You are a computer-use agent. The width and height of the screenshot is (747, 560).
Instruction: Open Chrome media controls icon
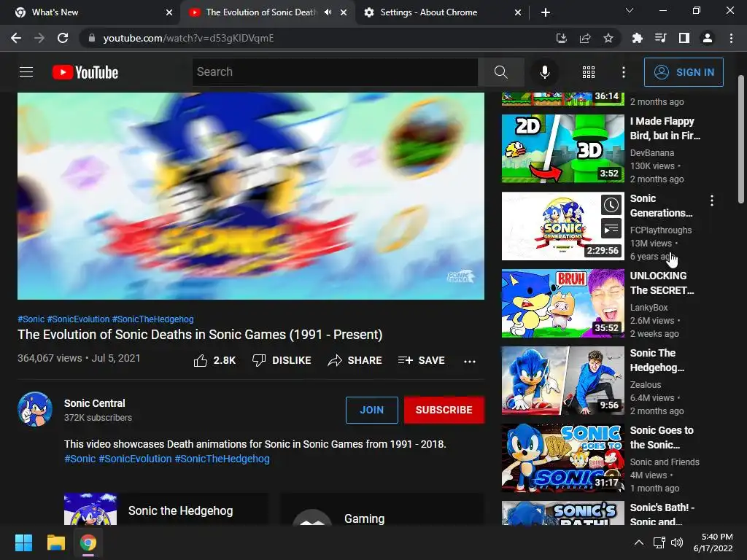(x=660, y=38)
